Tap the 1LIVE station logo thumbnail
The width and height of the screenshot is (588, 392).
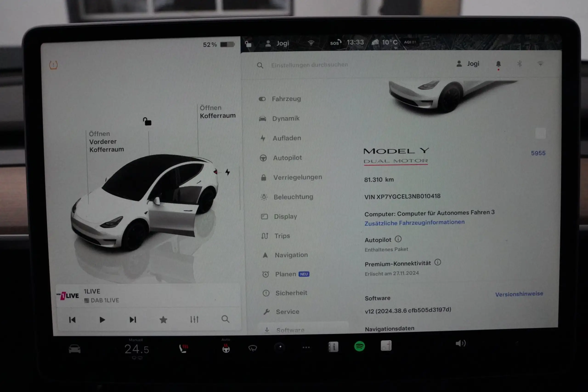pos(68,296)
